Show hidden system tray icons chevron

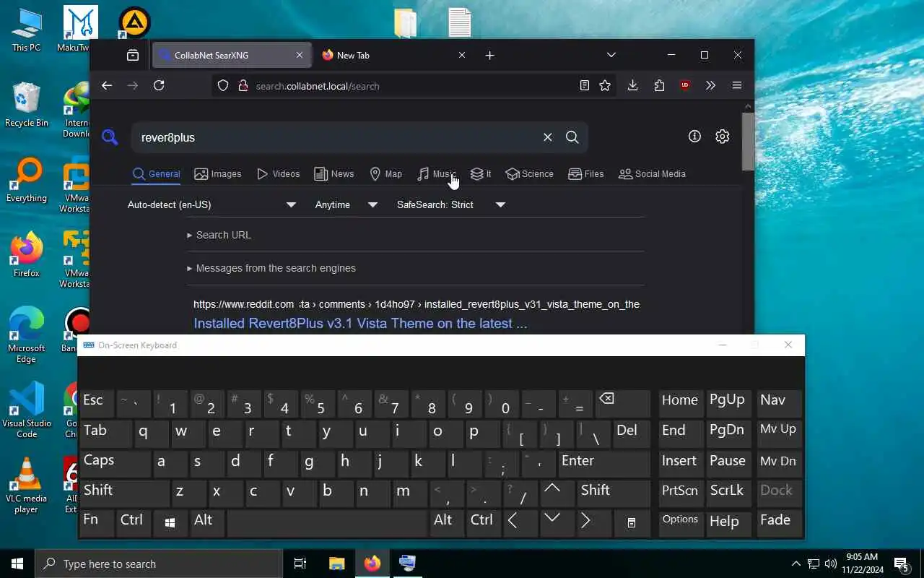[796, 564]
